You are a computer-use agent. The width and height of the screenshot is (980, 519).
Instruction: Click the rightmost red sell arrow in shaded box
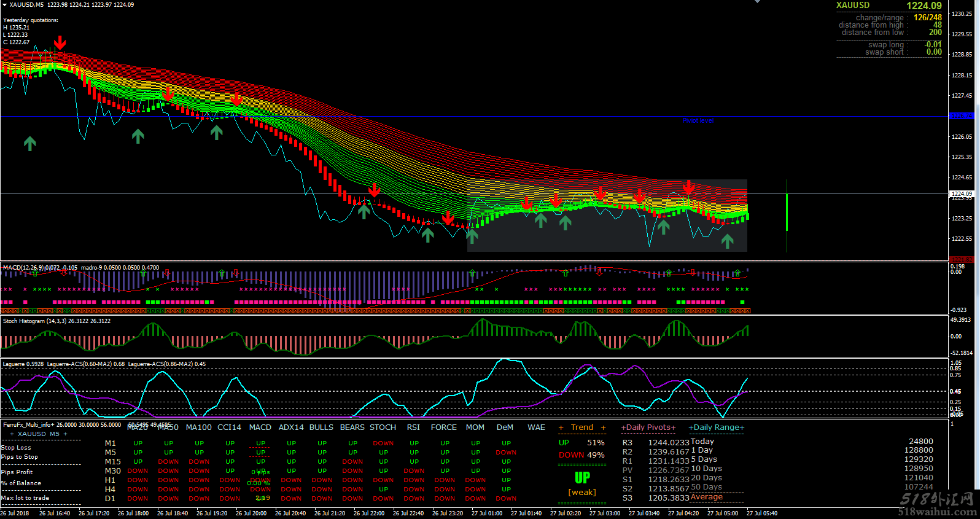coord(688,187)
